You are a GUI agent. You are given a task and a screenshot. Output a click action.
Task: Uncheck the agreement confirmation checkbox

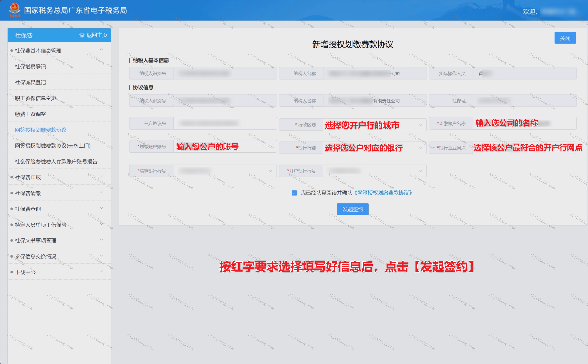[x=294, y=193]
